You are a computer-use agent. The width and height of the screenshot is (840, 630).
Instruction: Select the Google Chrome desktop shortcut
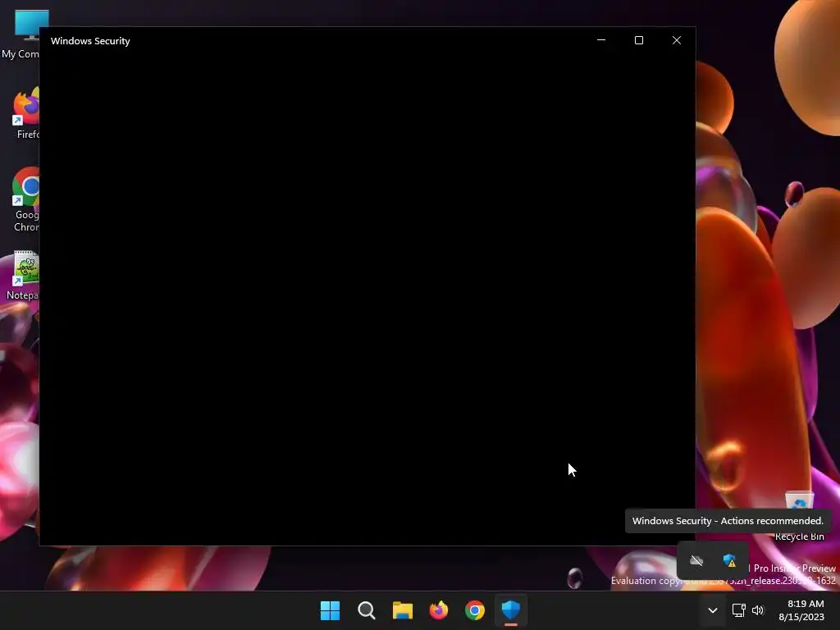(x=25, y=200)
